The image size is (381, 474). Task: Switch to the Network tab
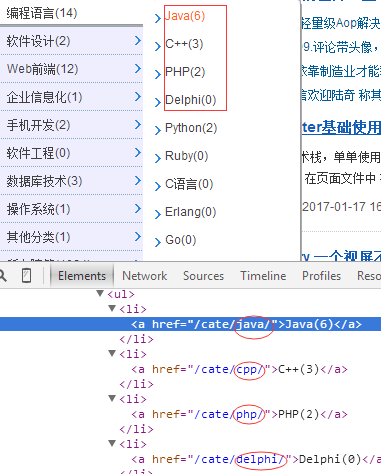[x=145, y=276]
